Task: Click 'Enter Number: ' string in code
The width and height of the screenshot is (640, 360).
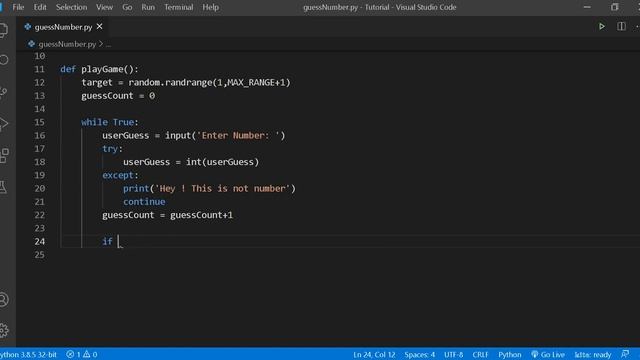Action: pos(239,135)
